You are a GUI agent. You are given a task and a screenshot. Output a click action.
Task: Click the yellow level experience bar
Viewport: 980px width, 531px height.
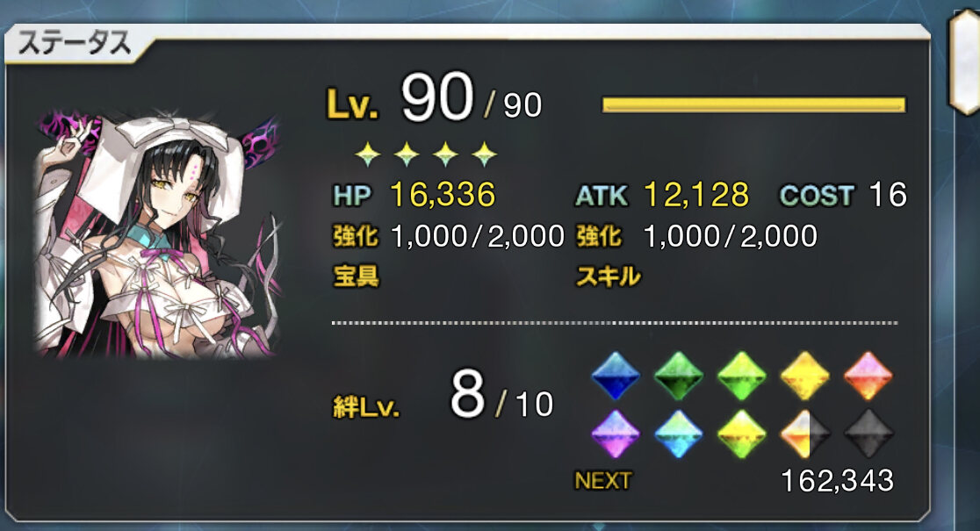pos(753,104)
